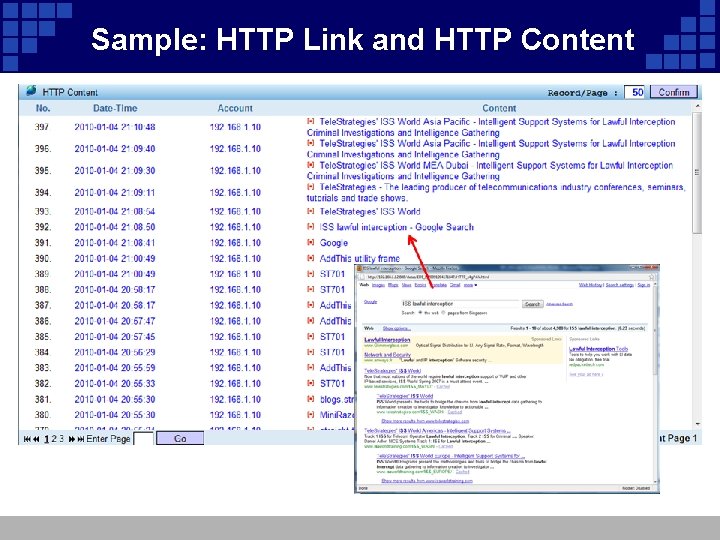
Task: Open the Advanced Search link beside Search button
Action: 559,304
